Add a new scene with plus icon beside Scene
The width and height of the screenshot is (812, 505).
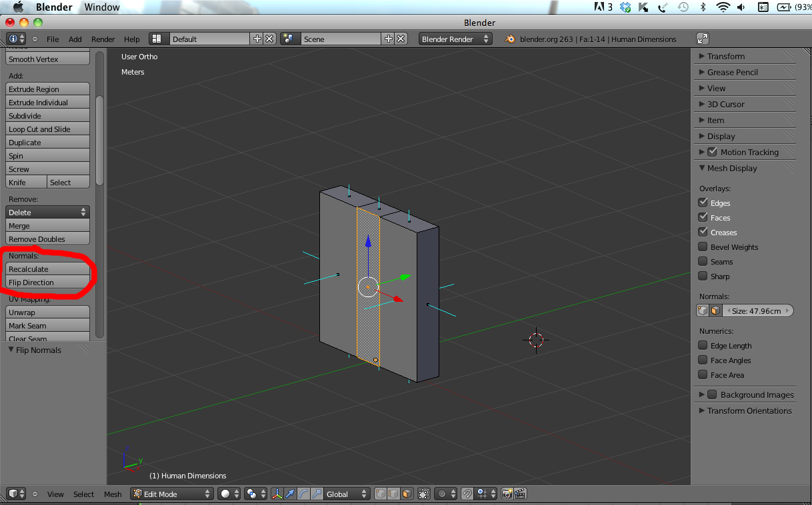click(389, 39)
